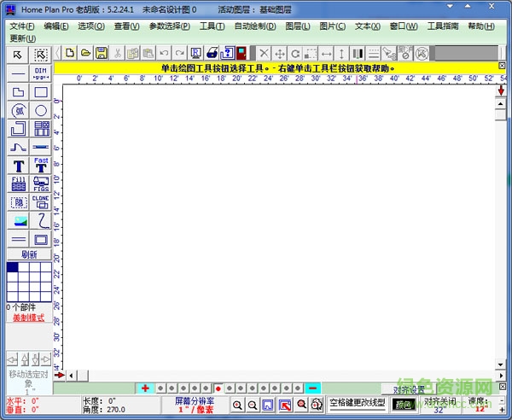The image size is (512, 420).
Task: Open the 参数选择(P) menu
Action: click(170, 26)
